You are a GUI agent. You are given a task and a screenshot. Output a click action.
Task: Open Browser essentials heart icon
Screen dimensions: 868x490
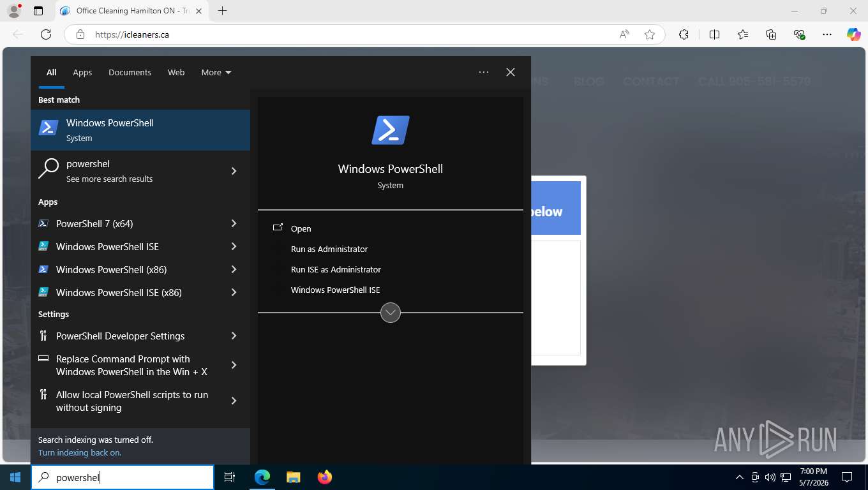(x=799, y=34)
